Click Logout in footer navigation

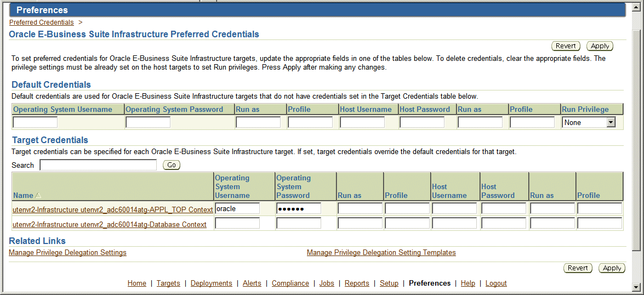click(496, 283)
